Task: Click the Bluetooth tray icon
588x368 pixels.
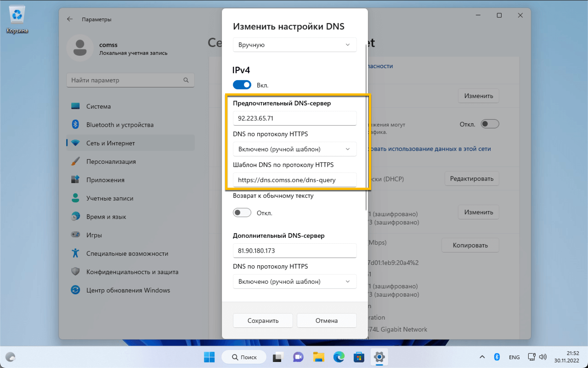Action: click(x=497, y=357)
